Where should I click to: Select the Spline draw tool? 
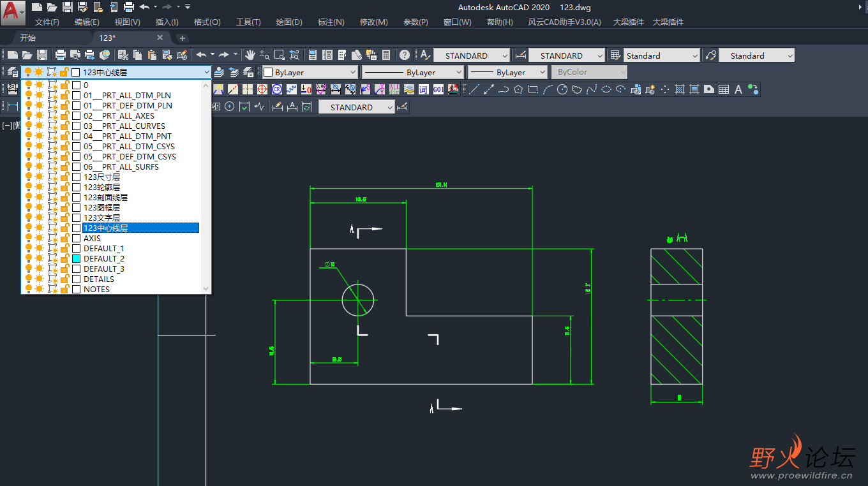tap(592, 89)
